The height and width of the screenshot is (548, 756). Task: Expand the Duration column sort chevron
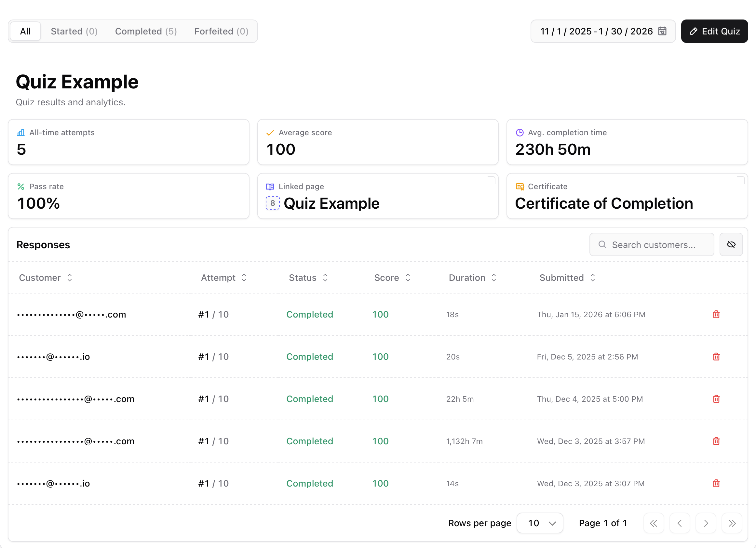point(494,278)
